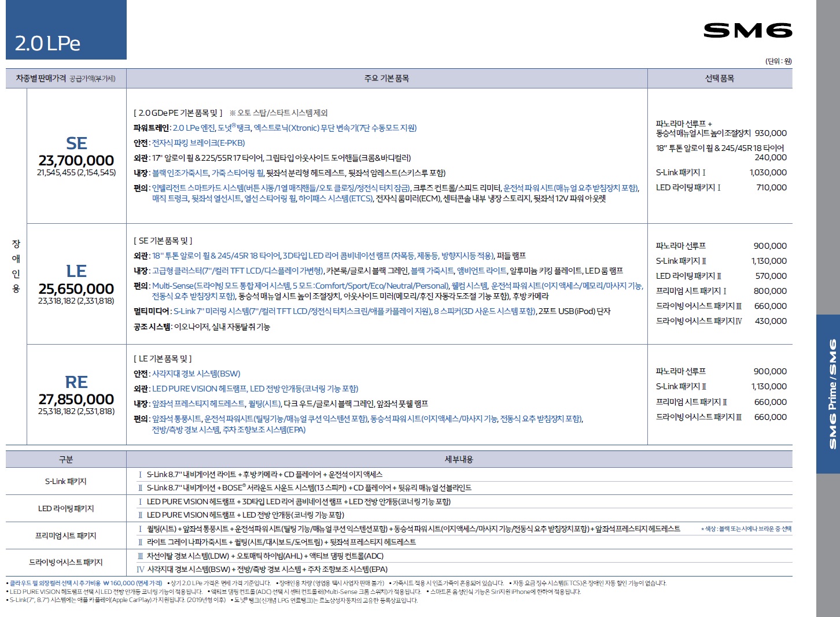Click SE exterior line "17" 알로이 휠 & 225/55R 17 타이어"

(x=208, y=158)
